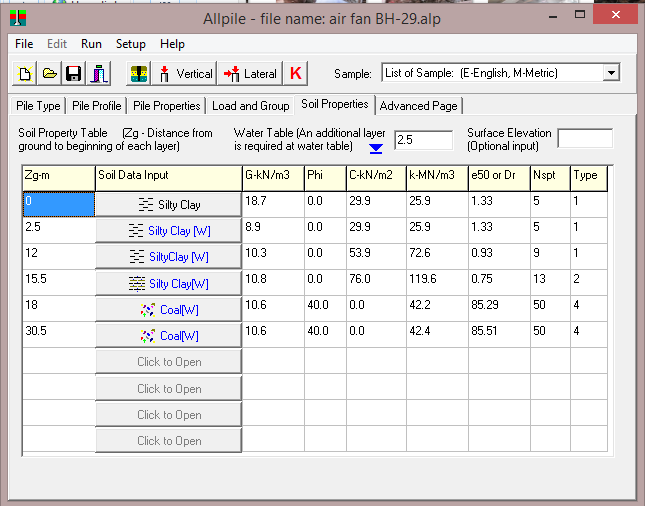Image resolution: width=645 pixels, height=506 pixels.
Task: Click the e50 or Dr column header
Action: pyautogui.click(x=499, y=179)
